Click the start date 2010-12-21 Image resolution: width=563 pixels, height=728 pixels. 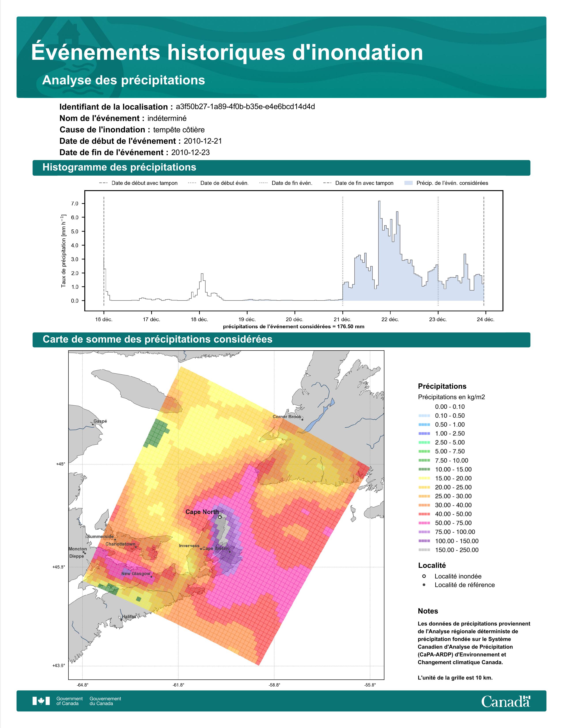203,141
